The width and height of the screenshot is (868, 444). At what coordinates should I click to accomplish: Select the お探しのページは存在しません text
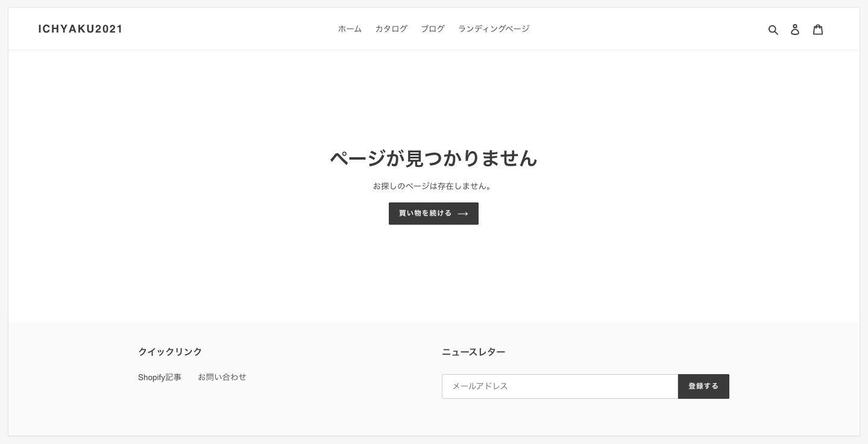click(433, 186)
